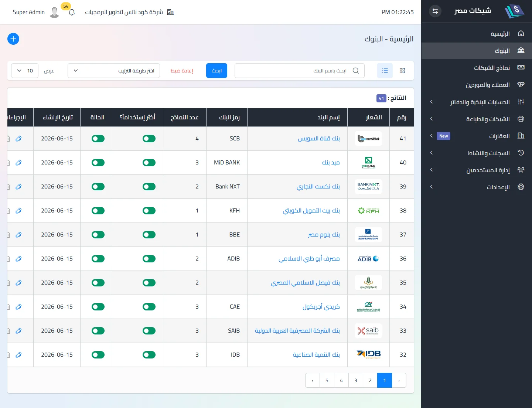Edit bank row 38 بنك بيت التمويل الكويتي
Image resolution: width=532 pixels, height=408 pixels.
pyautogui.click(x=18, y=211)
